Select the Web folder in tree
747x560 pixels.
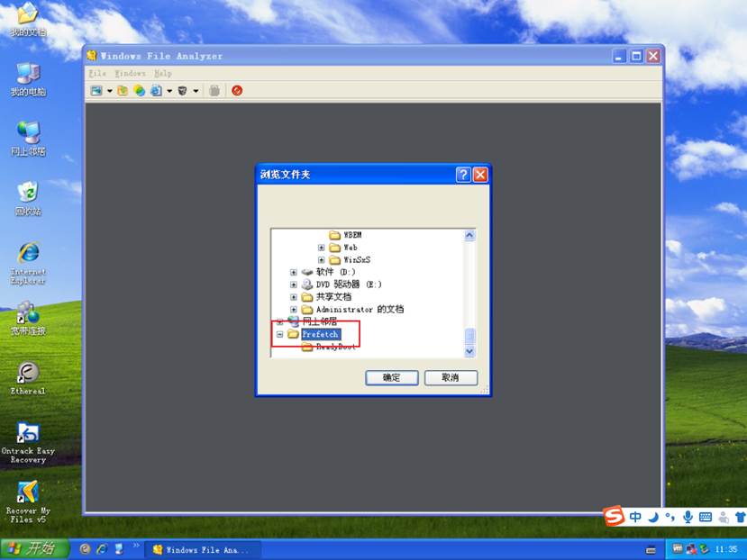(351, 248)
